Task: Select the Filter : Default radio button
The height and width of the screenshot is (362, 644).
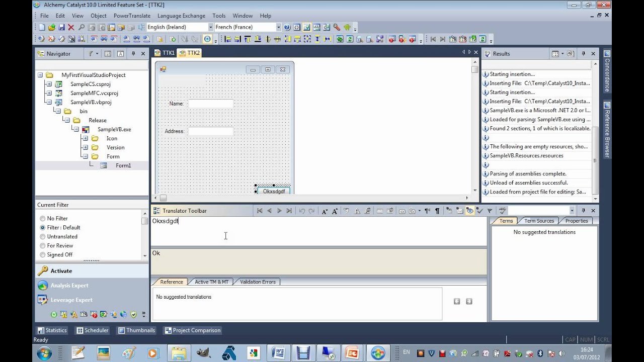Action: click(x=42, y=228)
